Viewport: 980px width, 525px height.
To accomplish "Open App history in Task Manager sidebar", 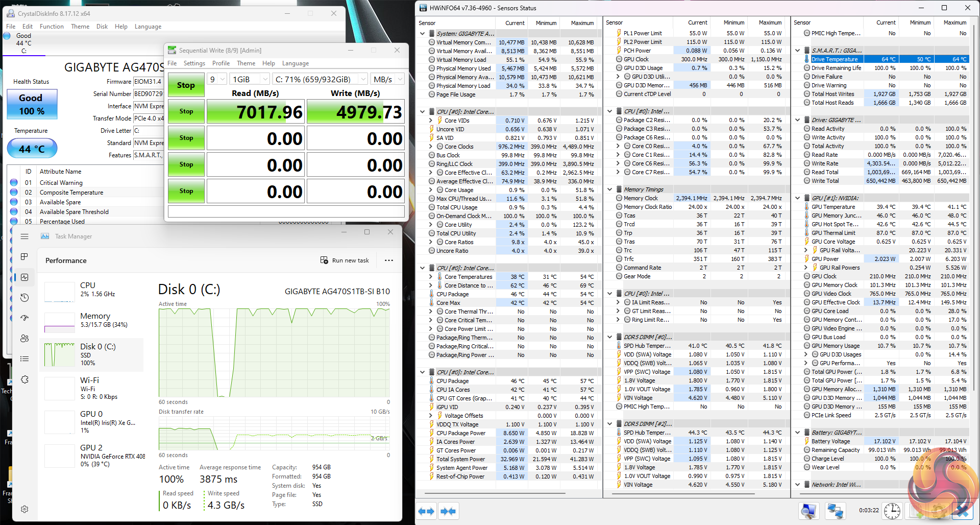I will 24,298.
